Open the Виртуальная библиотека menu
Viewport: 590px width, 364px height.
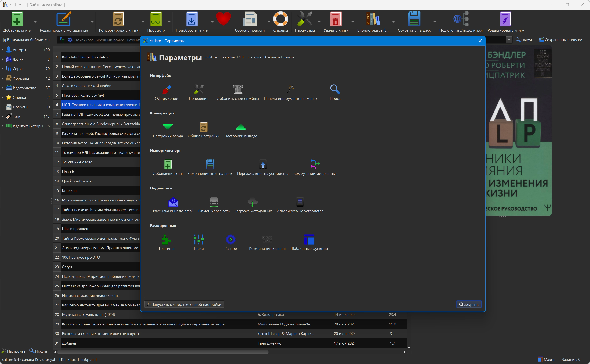(x=26, y=40)
